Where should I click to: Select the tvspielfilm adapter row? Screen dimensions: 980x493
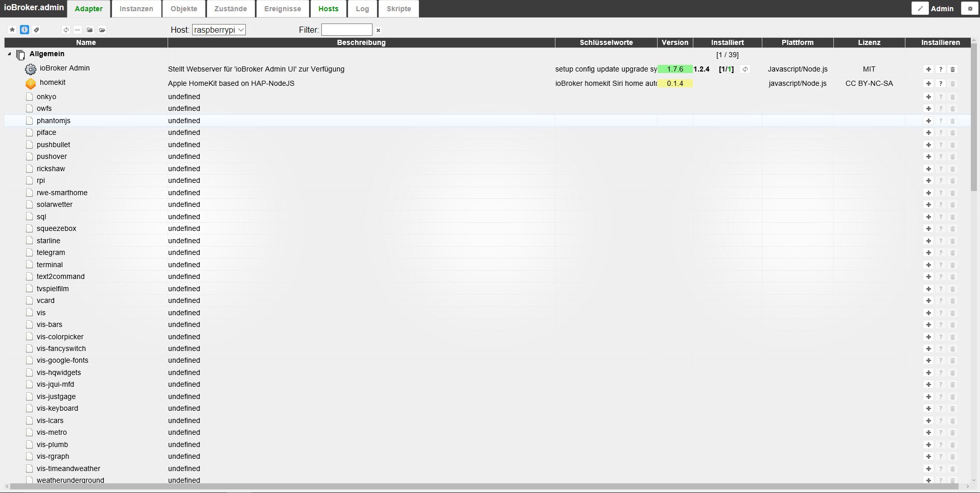pos(487,289)
